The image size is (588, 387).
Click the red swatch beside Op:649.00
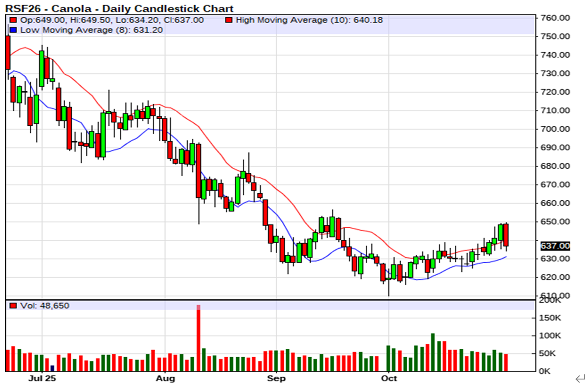coord(13,20)
